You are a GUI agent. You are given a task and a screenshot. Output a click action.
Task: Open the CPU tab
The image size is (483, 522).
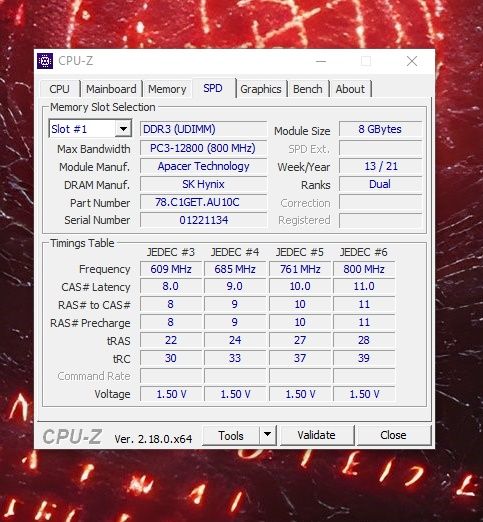pyautogui.click(x=60, y=89)
